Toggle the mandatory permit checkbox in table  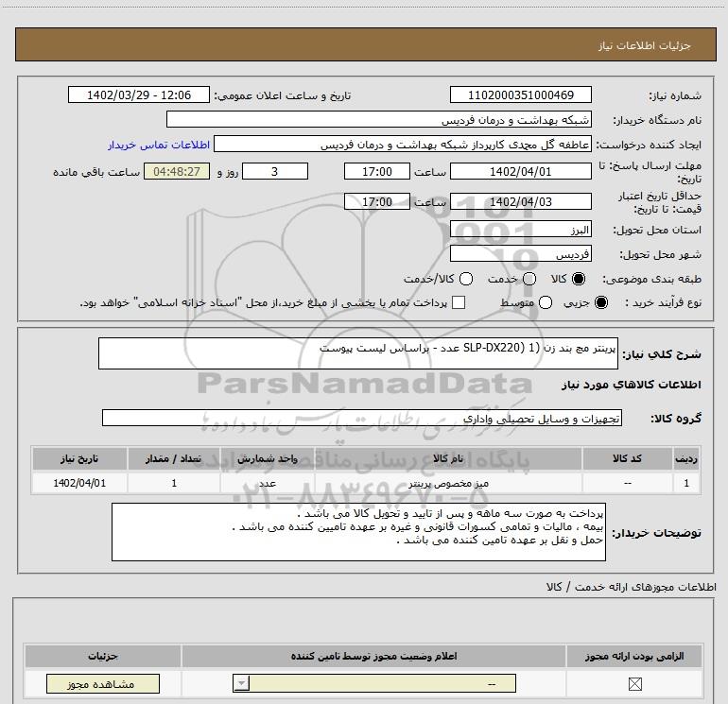point(634,683)
